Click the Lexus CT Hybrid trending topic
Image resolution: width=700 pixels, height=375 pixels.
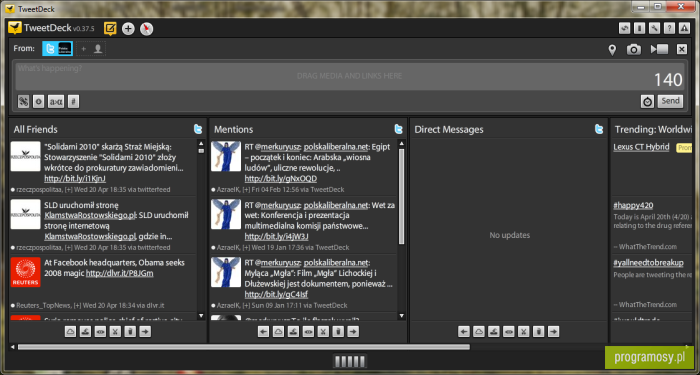pos(642,147)
